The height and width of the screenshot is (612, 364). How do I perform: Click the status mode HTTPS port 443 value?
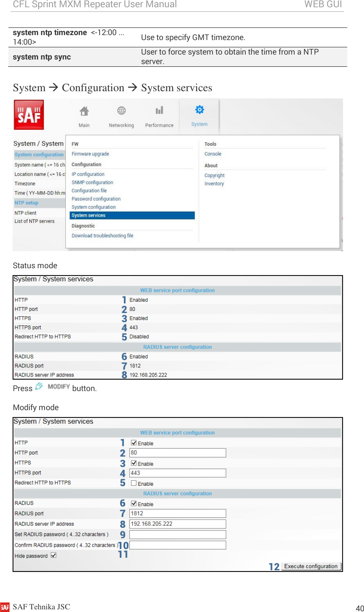pyautogui.click(x=134, y=328)
